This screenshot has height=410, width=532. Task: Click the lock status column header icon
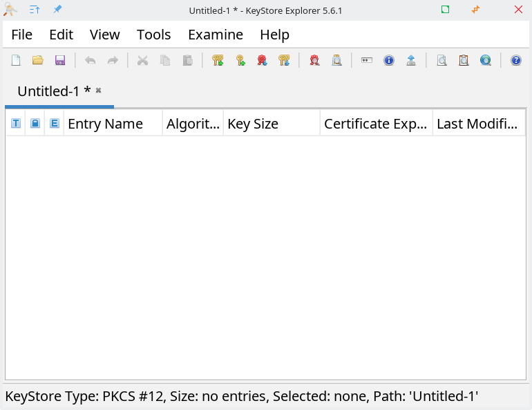[x=35, y=124]
